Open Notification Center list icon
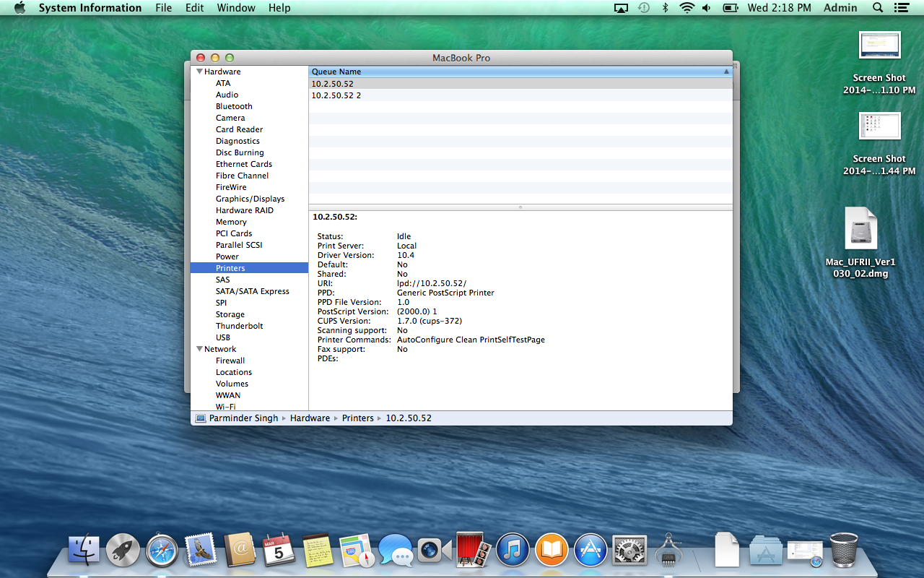The width and height of the screenshot is (924, 578). pyautogui.click(x=902, y=8)
